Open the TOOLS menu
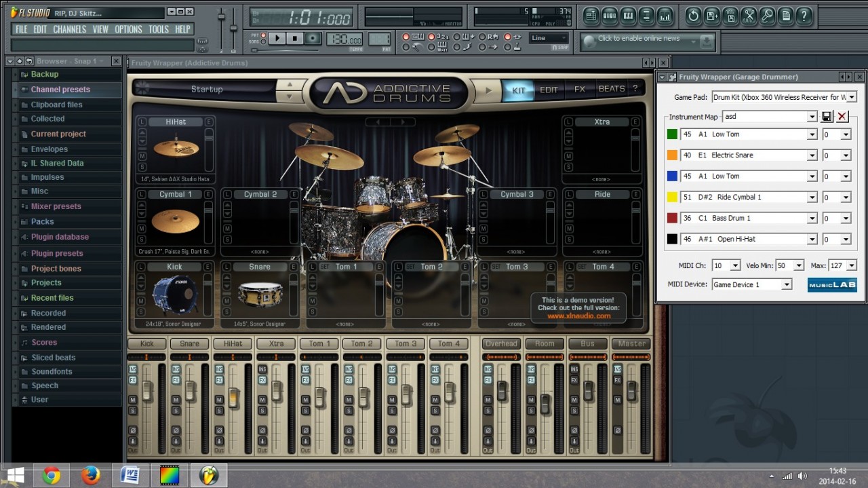 (x=159, y=29)
